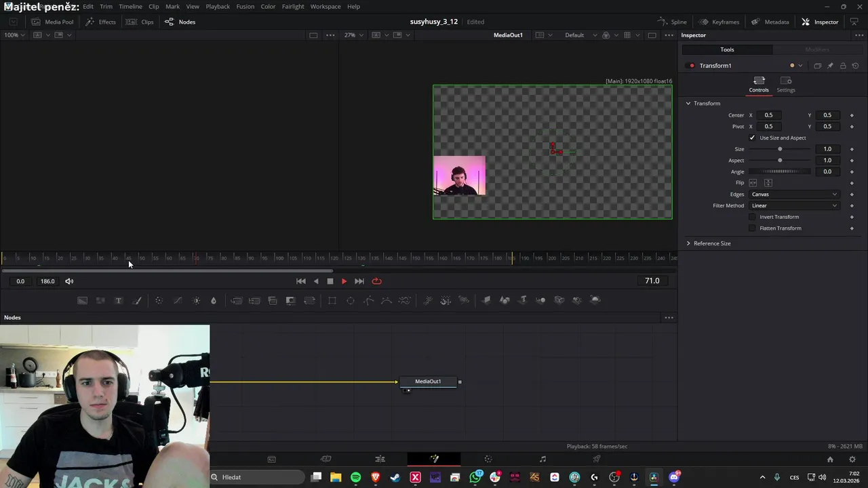
Task: Reset Transform1 settings to defaults
Action: coord(855,66)
